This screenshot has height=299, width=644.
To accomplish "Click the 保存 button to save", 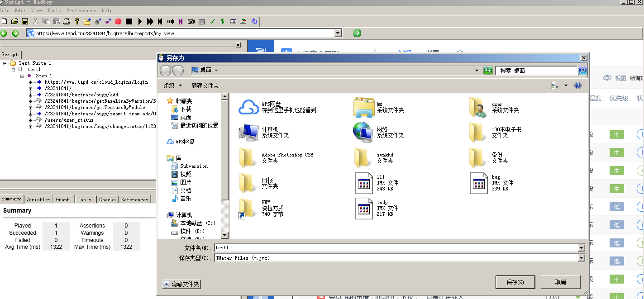I will coord(515,281).
